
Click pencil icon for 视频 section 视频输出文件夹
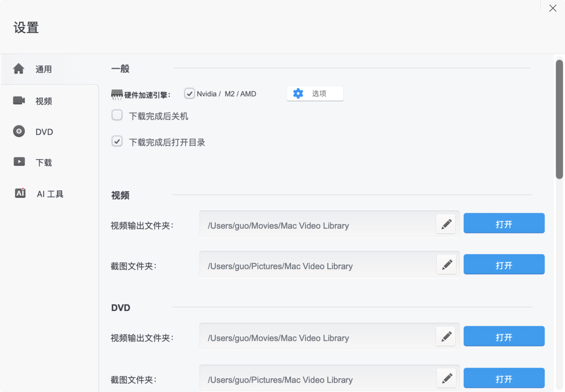(446, 224)
